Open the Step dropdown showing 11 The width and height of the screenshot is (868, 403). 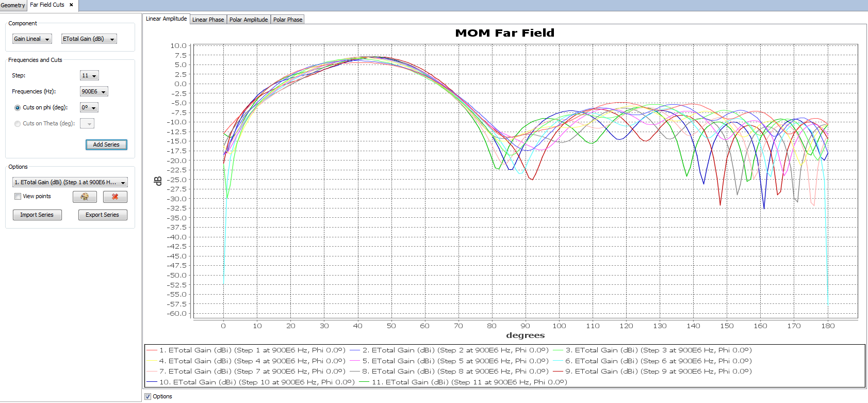click(x=89, y=75)
